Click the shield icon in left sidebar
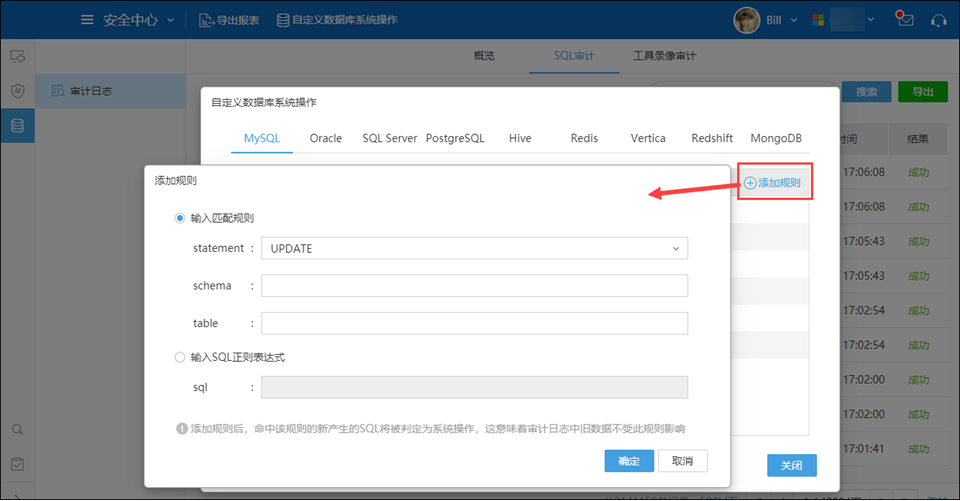The height and width of the screenshot is (501, 960). click(x=17, y=91)
